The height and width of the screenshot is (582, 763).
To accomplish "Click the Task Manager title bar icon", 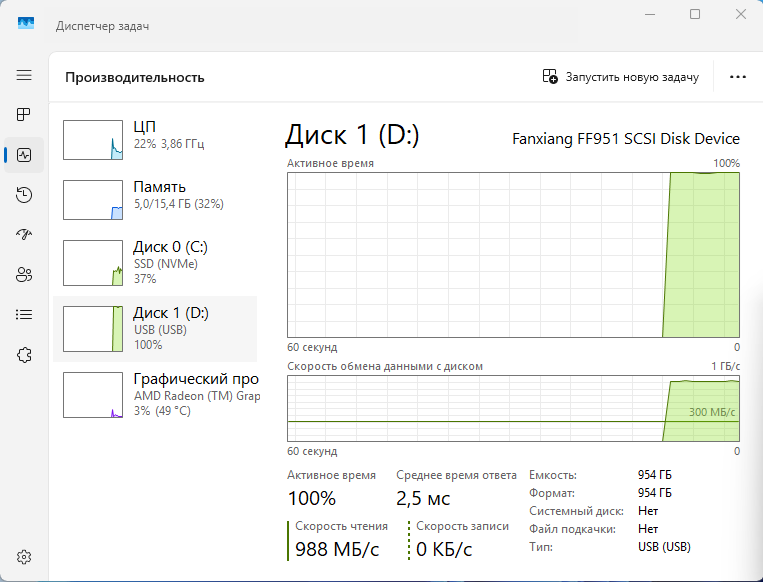I will click(25, 25).
